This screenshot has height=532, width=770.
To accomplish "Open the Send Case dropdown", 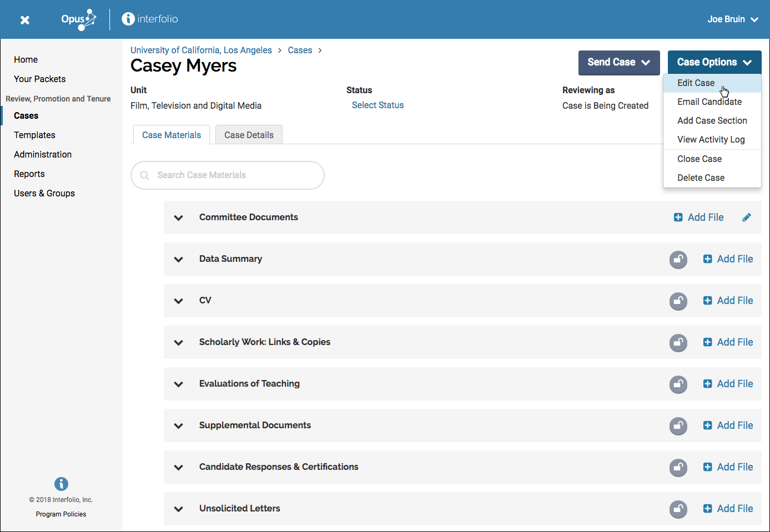I will (619, 63).
